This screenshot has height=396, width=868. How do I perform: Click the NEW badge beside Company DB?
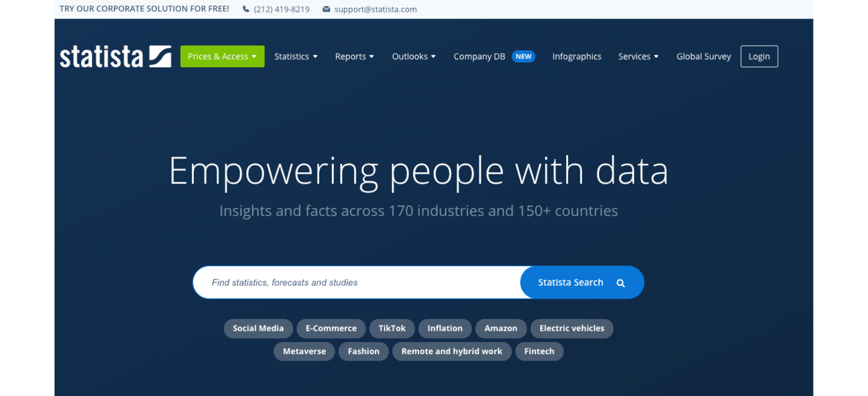(x=523, y=57)
